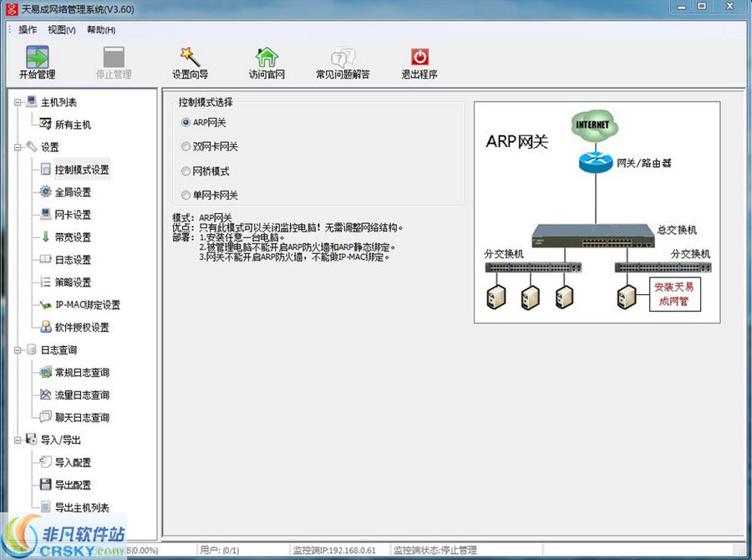Image resolution: width=752 pixels, height=560 pixels.
Task: Click the 控制模式选择 group heading
Action: 206,102
